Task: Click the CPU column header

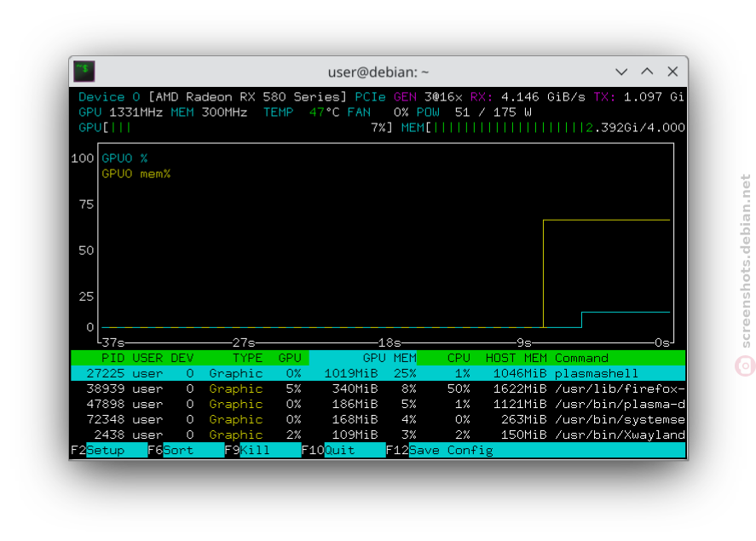Action: click(x=459, y=358)
